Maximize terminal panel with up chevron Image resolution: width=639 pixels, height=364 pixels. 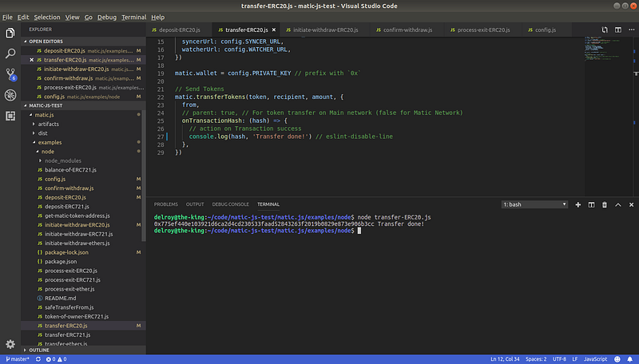coord(616,204)
